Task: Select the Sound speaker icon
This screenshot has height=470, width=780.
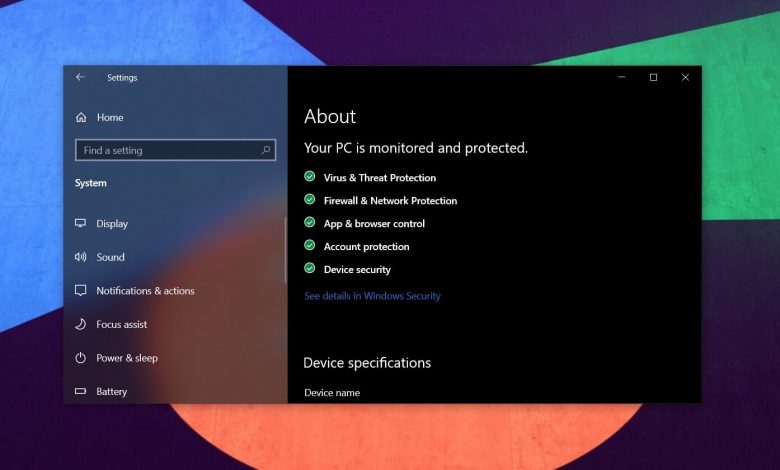Action: tap(81, 257)
